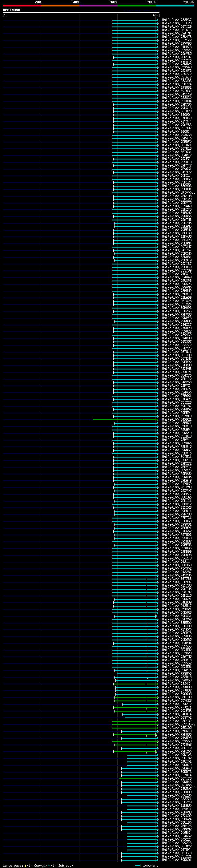Click UniRef100_A9PEP4 hit label
Viewport: 197px width, 868px height.
tap(176, 413)
